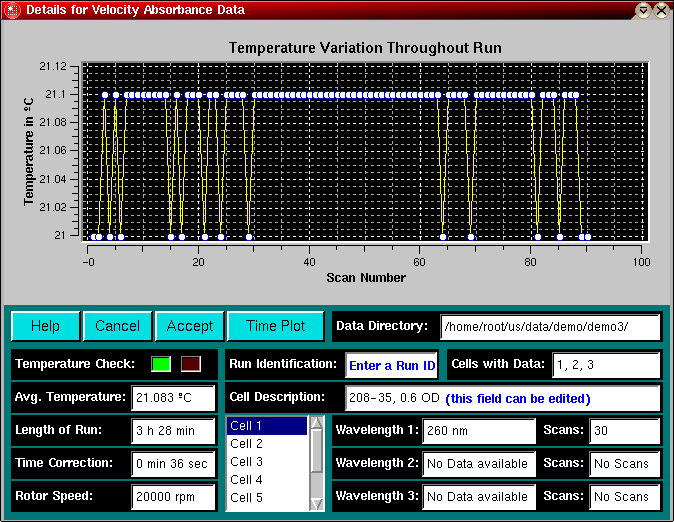Open the window menu icon in title bar

point(12,10)
